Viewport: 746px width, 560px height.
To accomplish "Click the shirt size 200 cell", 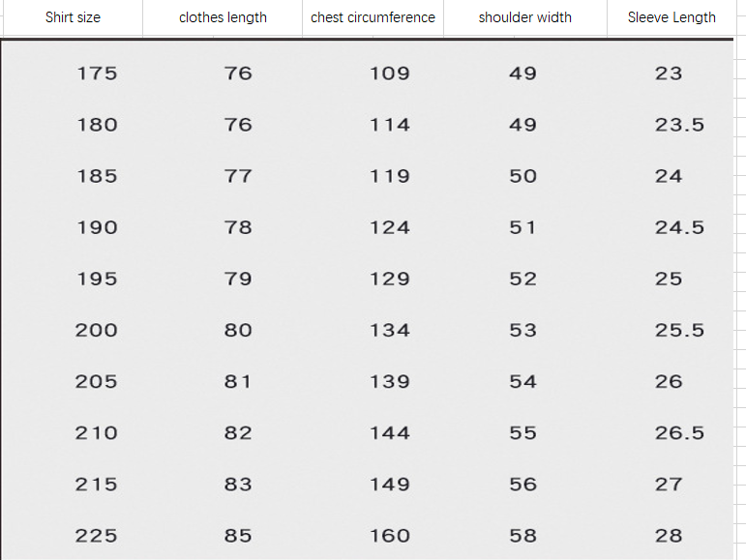I will point(97,331).
